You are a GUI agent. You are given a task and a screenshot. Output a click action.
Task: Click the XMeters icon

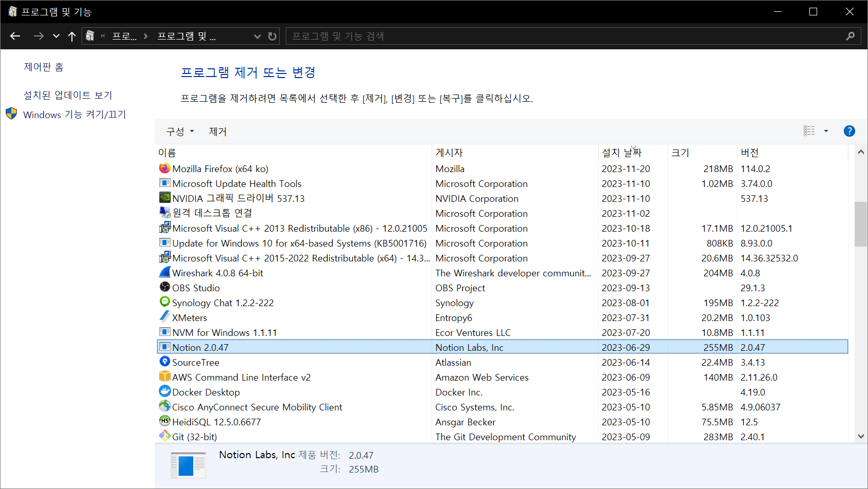coord(164,317)
